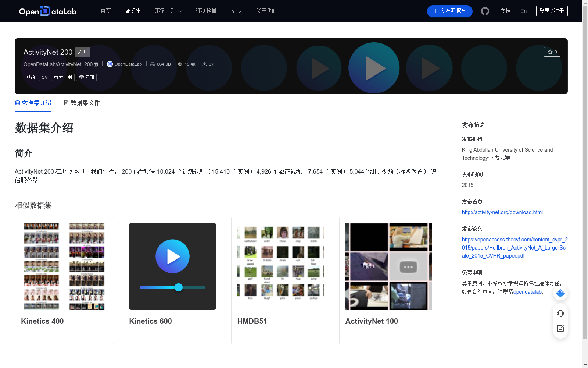Click the license tag labeled 未知
This screenshot has height=368, width=588.
click(86, 77)
